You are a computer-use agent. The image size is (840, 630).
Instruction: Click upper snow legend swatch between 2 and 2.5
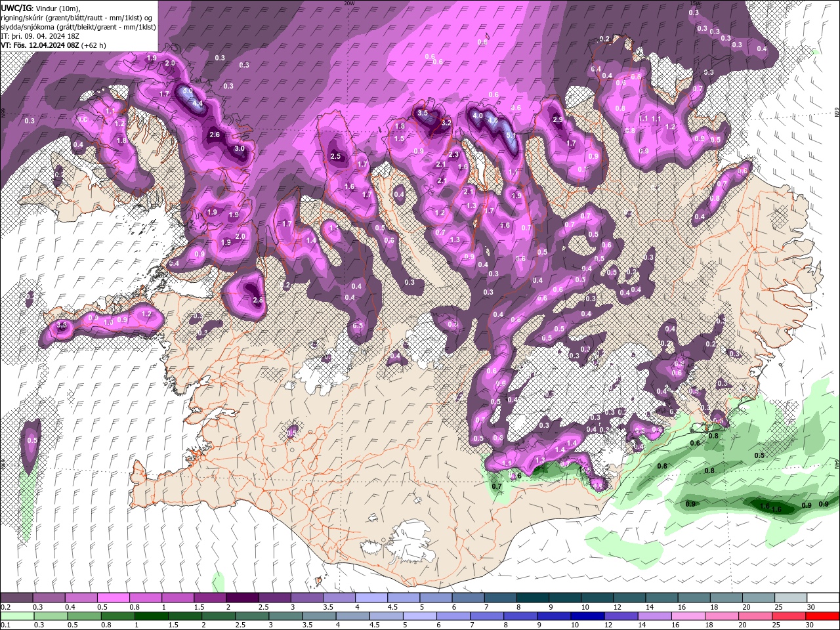point(241,597)
